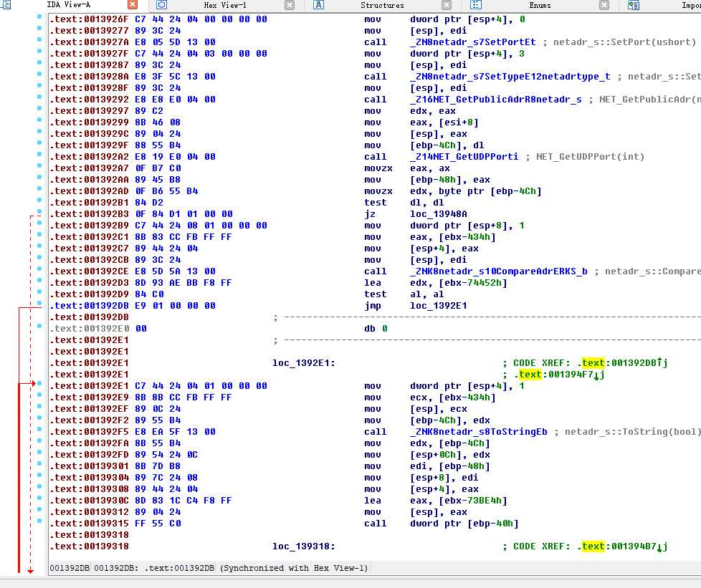This screenshot has width=701, height=588.
Task: Jump to code xref .text:001394F7
Action: [x=559, y=375]
